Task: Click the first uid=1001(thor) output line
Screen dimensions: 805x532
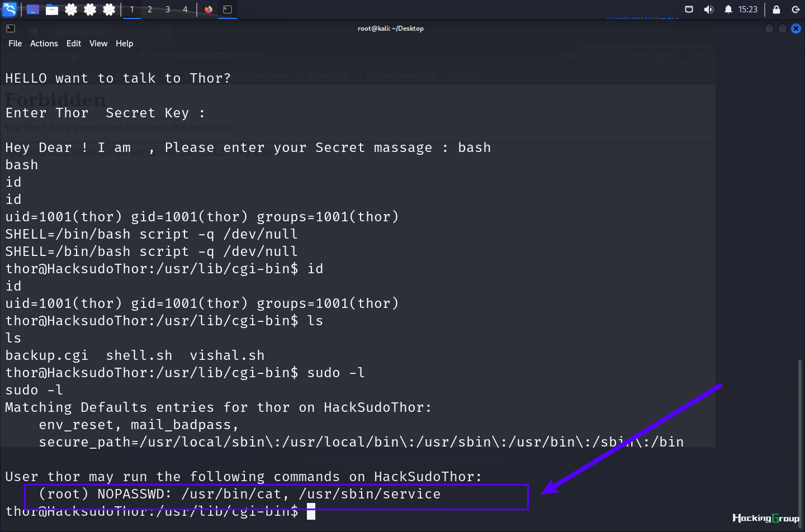Action: (202, 217)
